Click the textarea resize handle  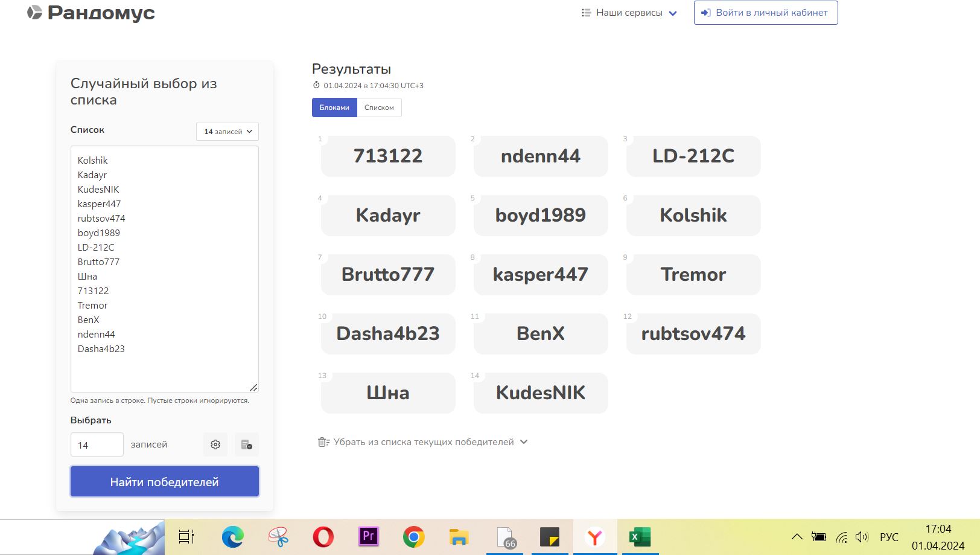tap(253, 387)
